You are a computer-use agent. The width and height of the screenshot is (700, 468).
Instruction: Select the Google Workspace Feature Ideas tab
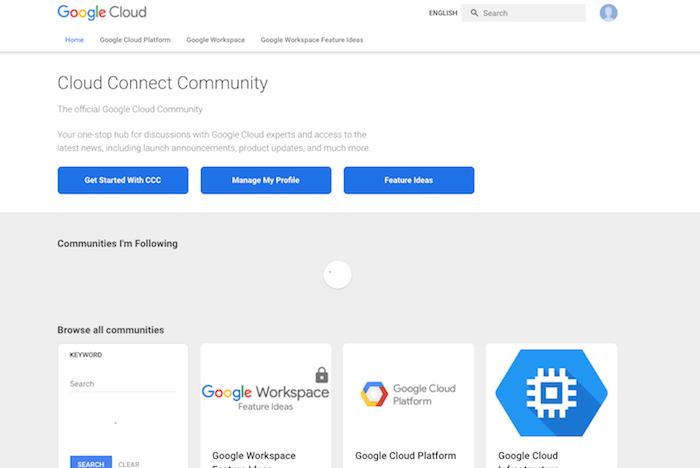312,40
